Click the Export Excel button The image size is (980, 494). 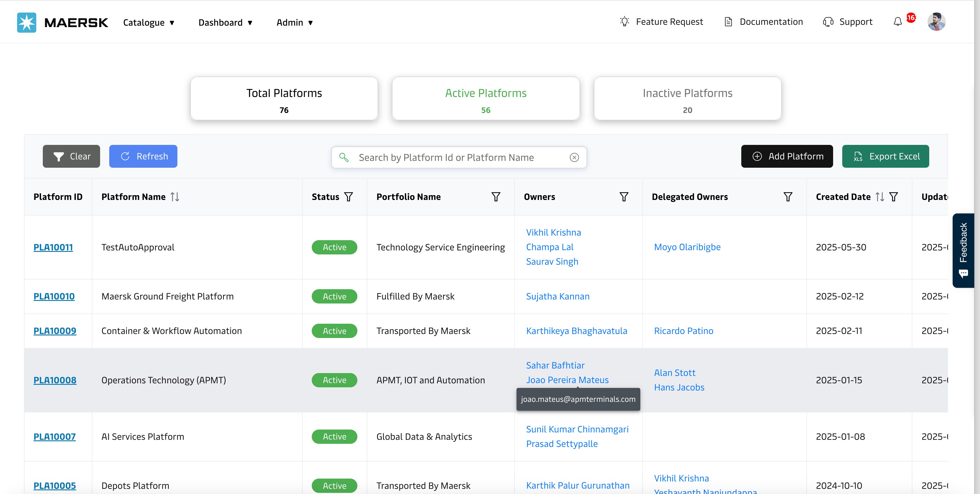pyautogui.click(x=885, y=156)
